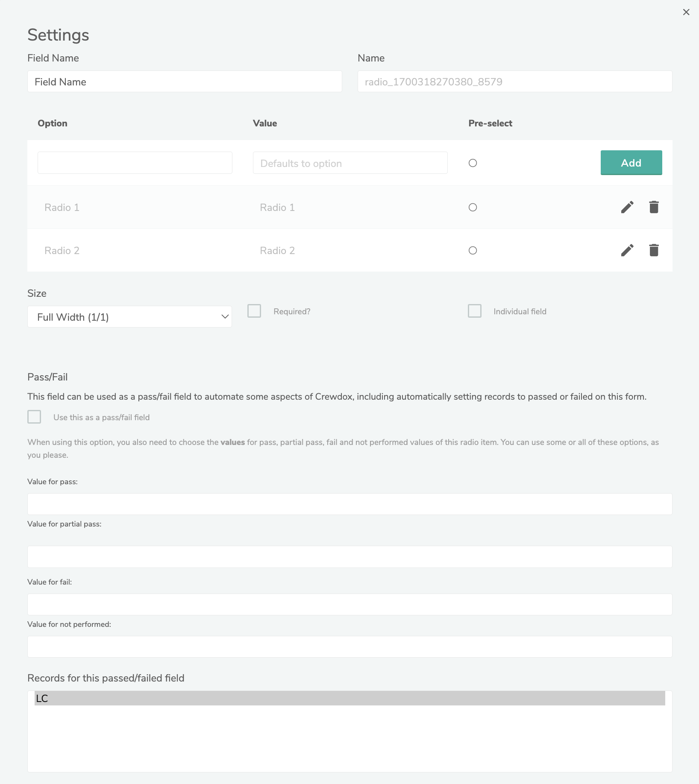Focus the 'Value for fail' input
The height and width of the screenshot is (784, 699).
point(349,605)
